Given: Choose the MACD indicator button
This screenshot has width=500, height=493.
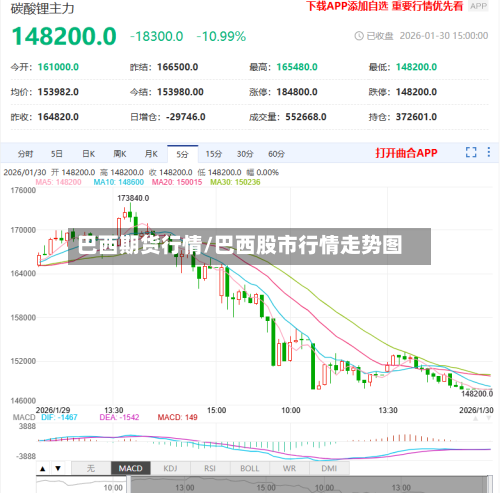Looking at the screenshot, I should click(x=131, y=468).
